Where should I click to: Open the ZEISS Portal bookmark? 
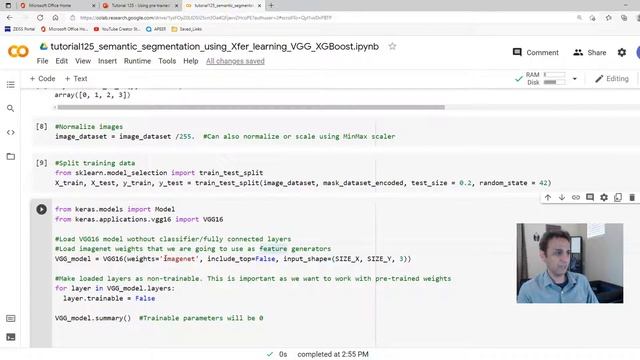(19, 29)
